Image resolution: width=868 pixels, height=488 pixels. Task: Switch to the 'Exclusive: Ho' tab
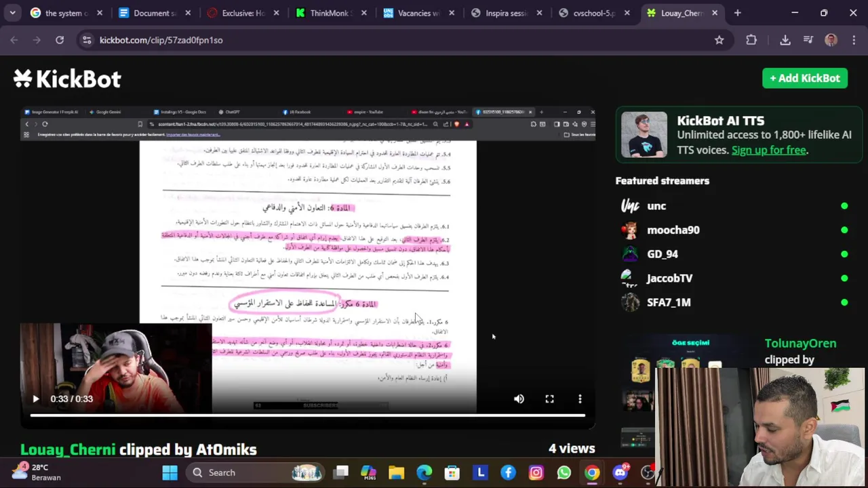(242, 13)
